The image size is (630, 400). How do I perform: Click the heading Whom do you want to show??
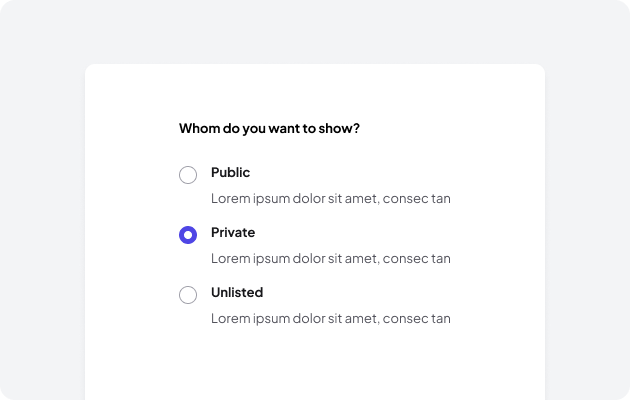coord(269,129)
